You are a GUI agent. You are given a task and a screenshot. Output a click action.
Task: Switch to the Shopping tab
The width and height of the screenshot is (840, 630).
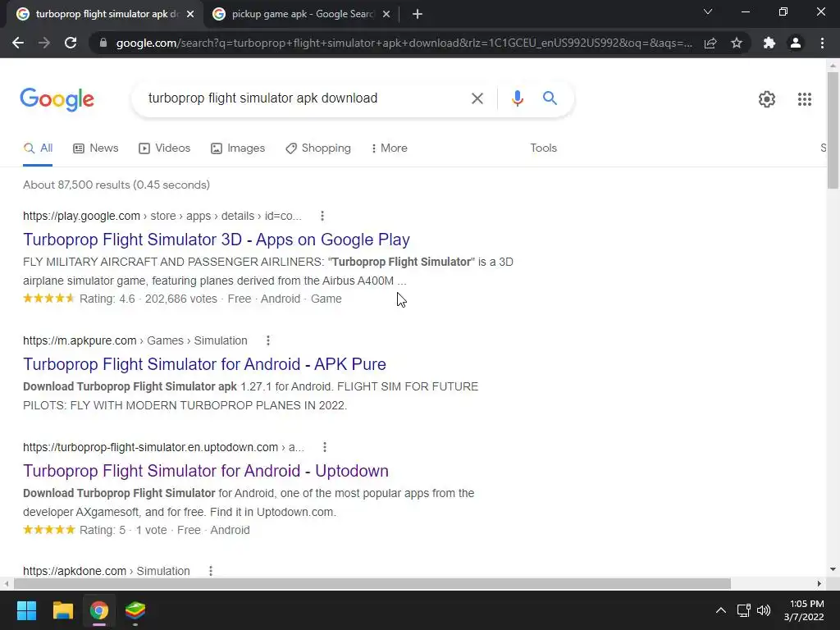[318, 148]
